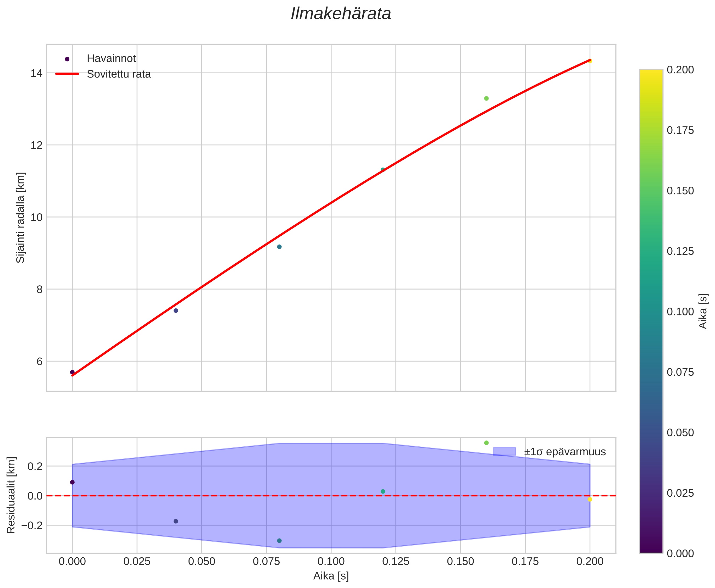Click the Sijainti radalla [km] axis label
715x588 pixels.
pos(21,218)
